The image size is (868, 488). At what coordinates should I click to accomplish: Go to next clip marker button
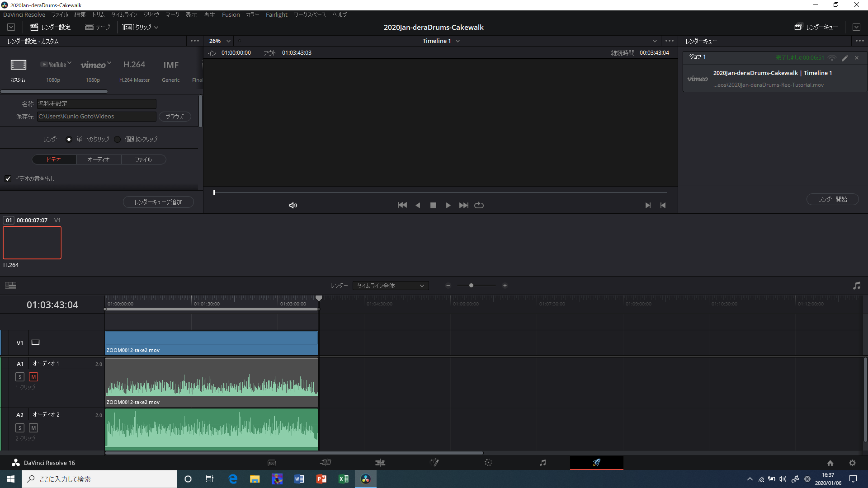(x=648, y=205)
